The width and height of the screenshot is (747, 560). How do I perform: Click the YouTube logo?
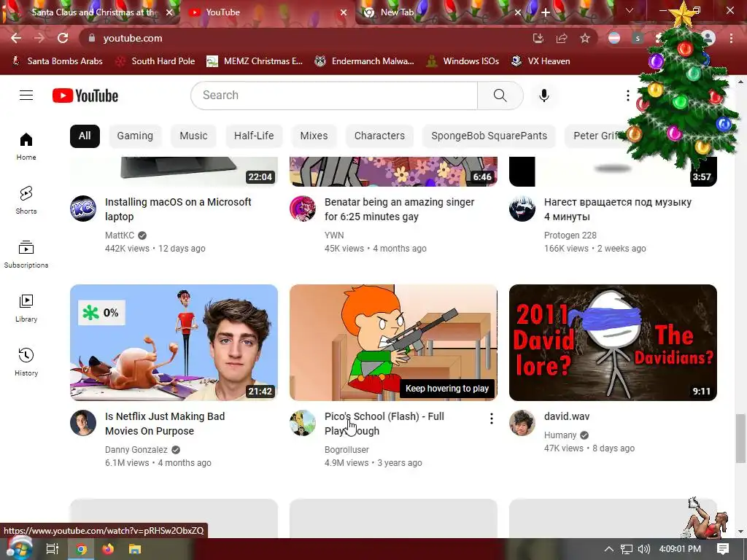point(85,96)
